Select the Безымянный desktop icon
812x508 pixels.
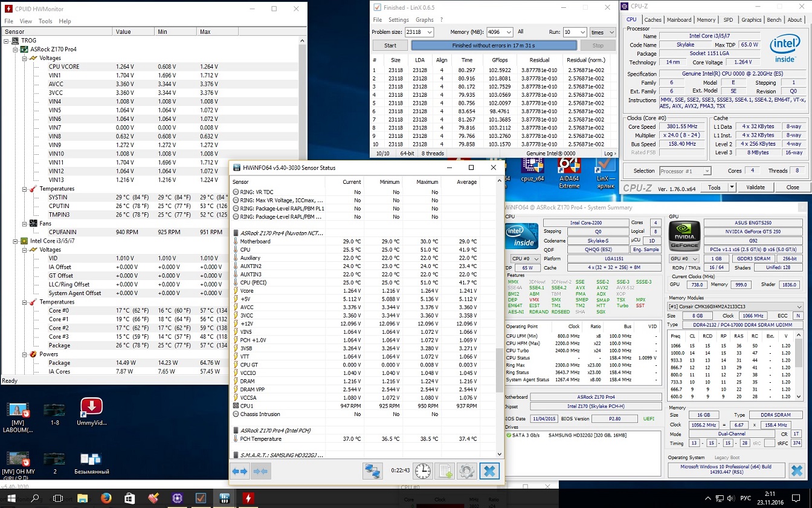(x=91, y=463)
